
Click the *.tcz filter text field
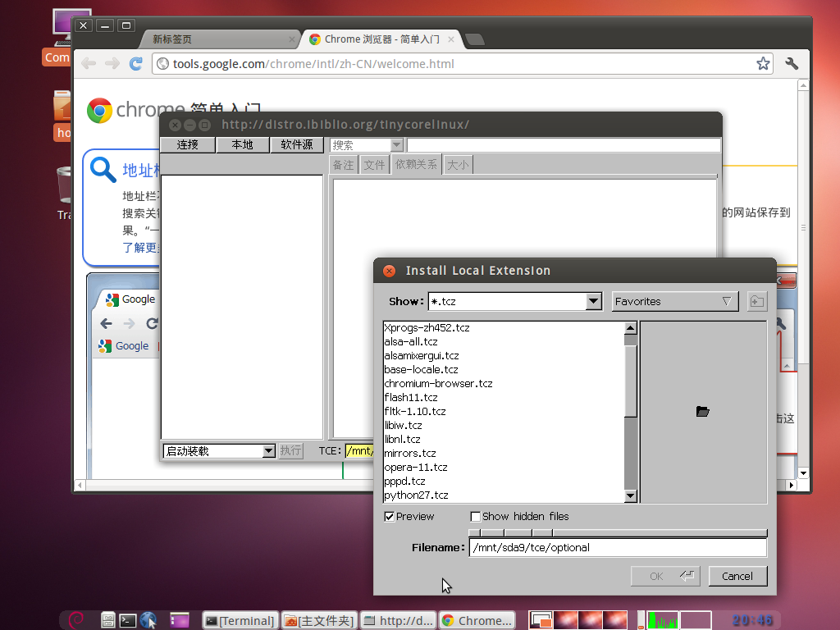tap(507, 301)
